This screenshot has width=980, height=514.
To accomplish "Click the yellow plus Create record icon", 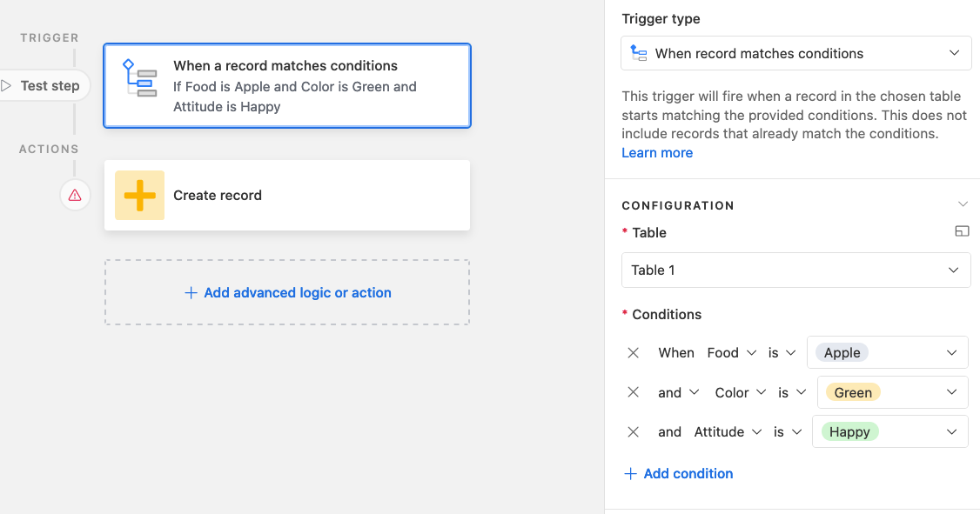I will coord(139,196).
